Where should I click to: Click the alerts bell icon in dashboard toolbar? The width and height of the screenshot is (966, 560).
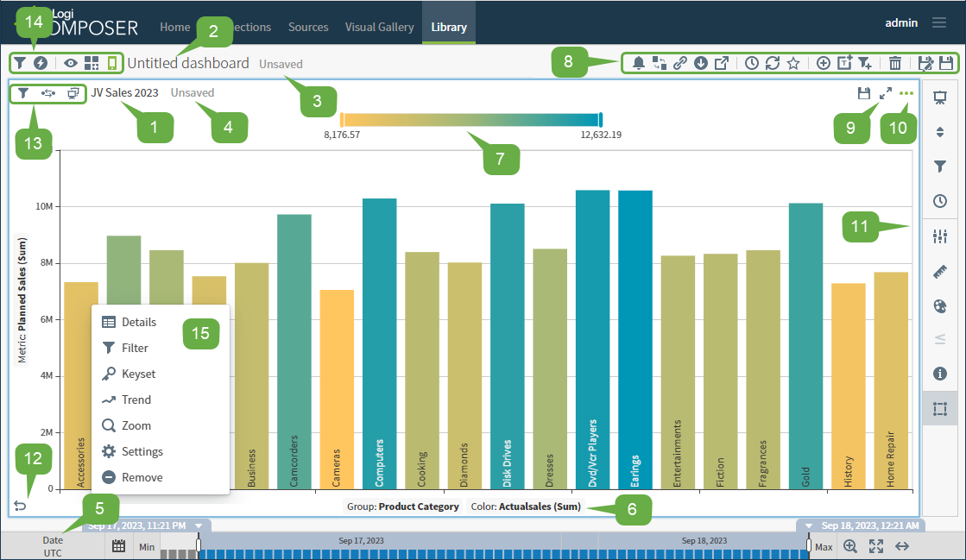[639, 63]
